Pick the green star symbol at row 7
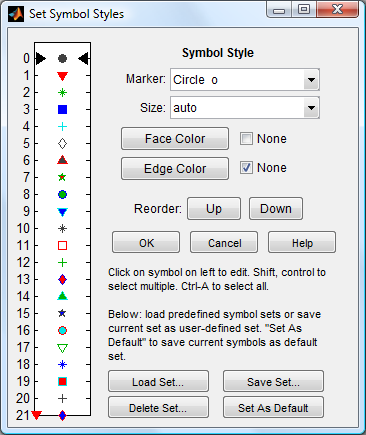Image resolution: width=366 pixels, height=435 pixels. (62, 177)
